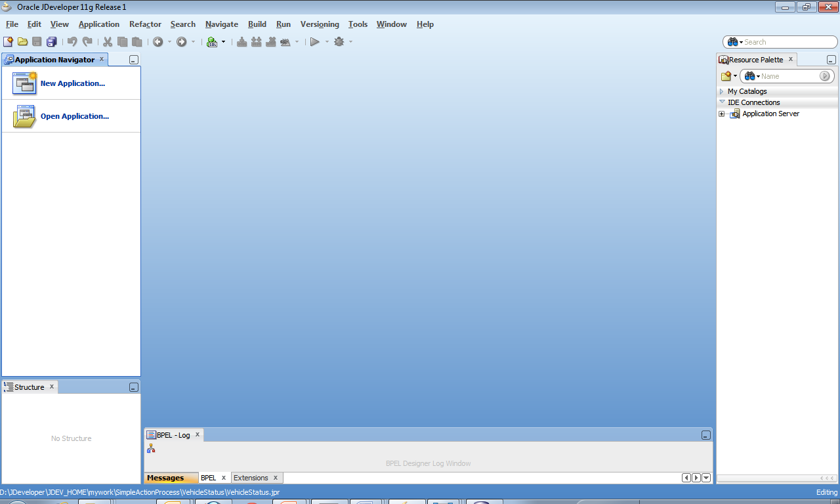840x504 pixels.
Task: Start Resource Palette name search go button
Action: [825, 76]
